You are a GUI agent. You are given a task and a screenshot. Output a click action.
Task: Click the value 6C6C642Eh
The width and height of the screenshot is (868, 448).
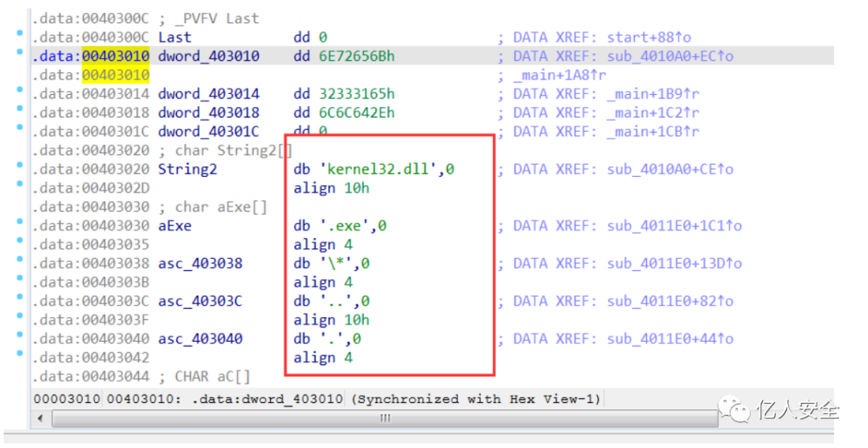coord(357,113)
